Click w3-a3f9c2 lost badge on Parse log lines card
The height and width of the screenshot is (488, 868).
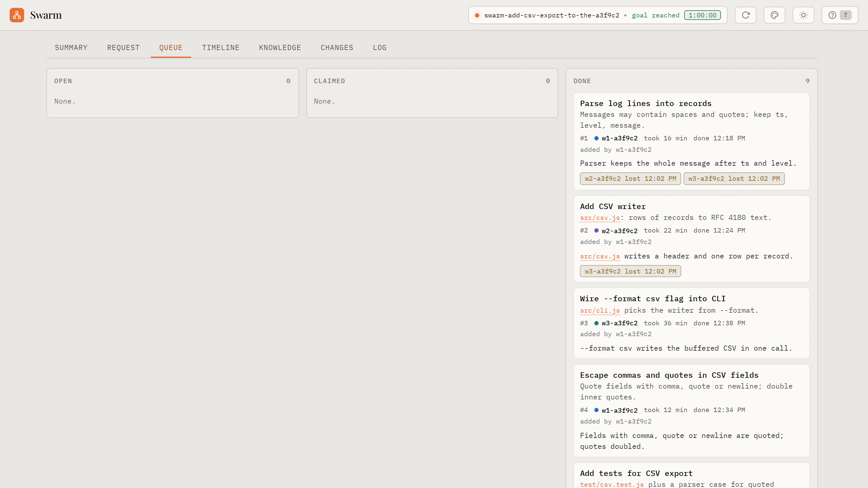(x=734, y=179)
